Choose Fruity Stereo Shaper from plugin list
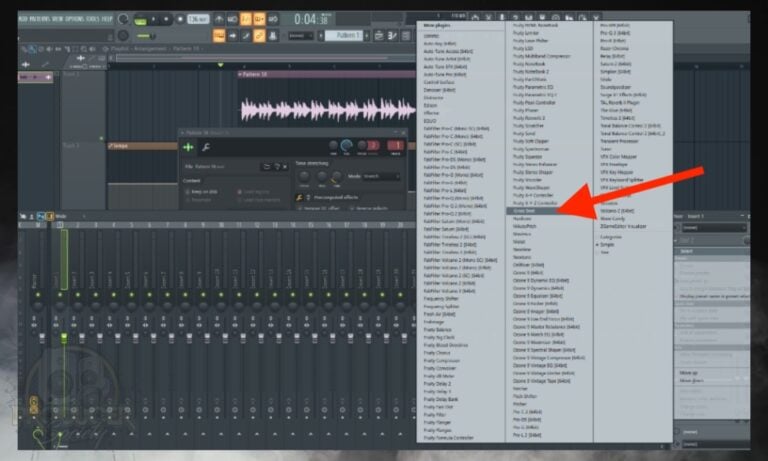Viewport: 768px width, 461px height. point(532,172)
